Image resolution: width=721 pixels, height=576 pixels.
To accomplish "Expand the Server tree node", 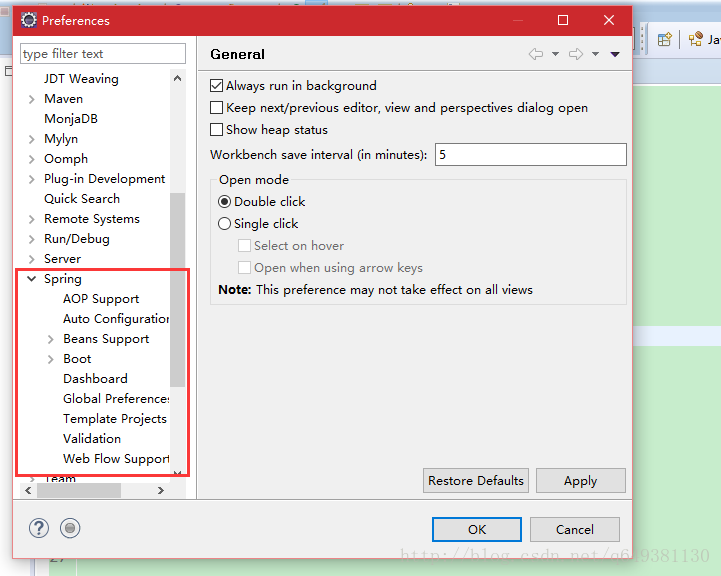I will (31, 259).
